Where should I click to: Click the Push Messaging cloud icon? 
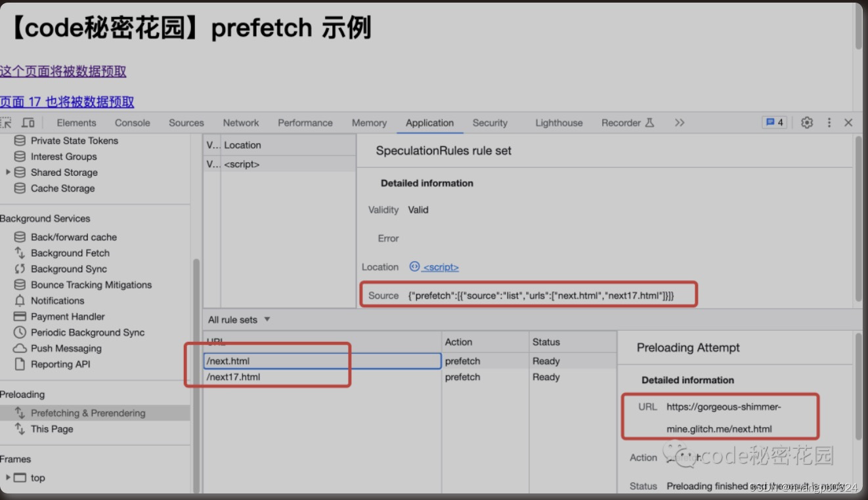click(20, 348)
